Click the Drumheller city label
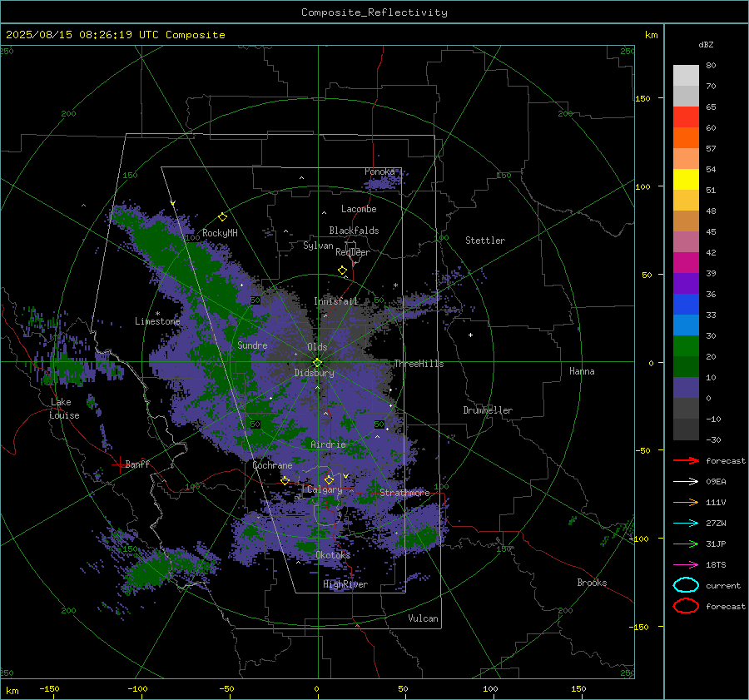 [x=488, y=410]
